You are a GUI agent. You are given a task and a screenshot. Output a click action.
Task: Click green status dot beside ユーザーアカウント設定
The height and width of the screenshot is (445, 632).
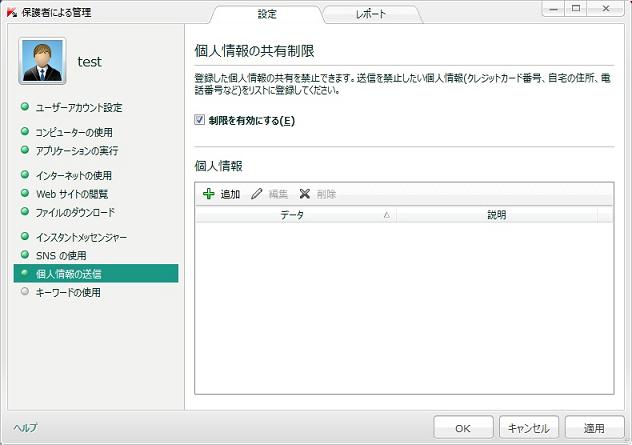point(25,107)
